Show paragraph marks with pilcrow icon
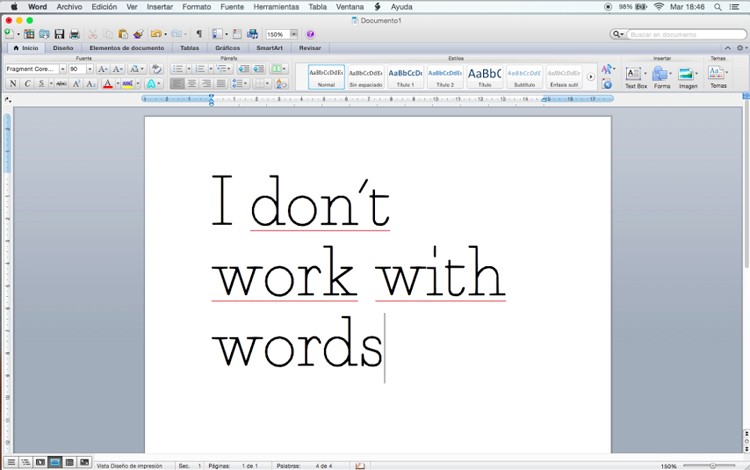 [198, 34]
